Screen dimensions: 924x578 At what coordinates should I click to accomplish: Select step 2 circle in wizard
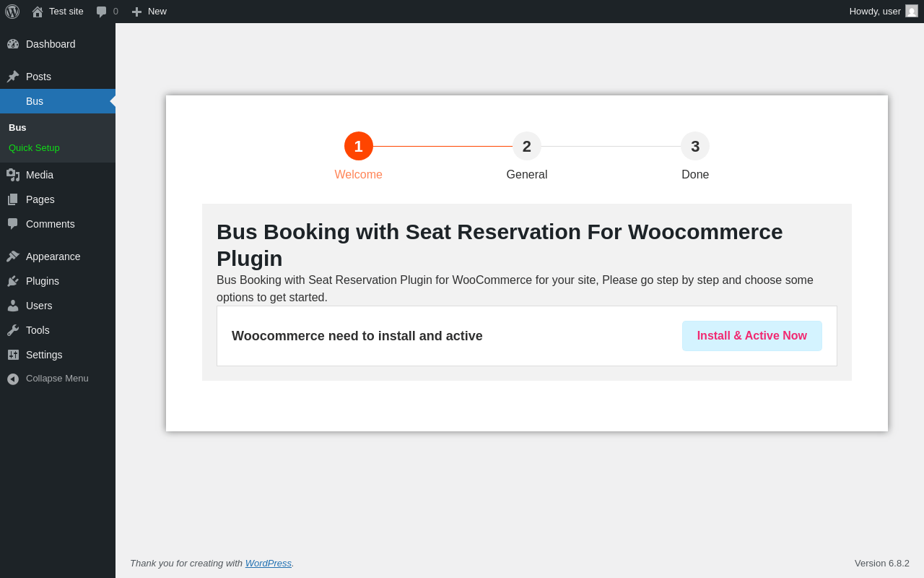tap(527, 146)
